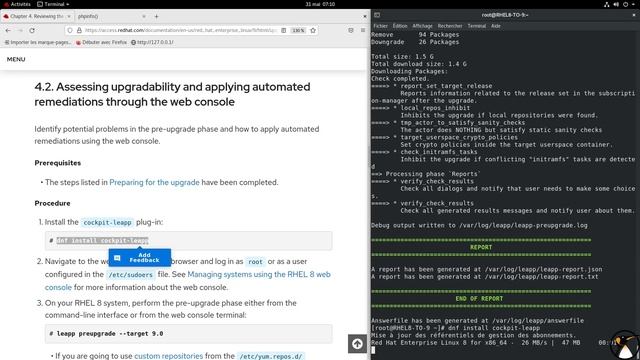Open Édition menu in terminal
640x360 pixels.
[x=400, y=26]
